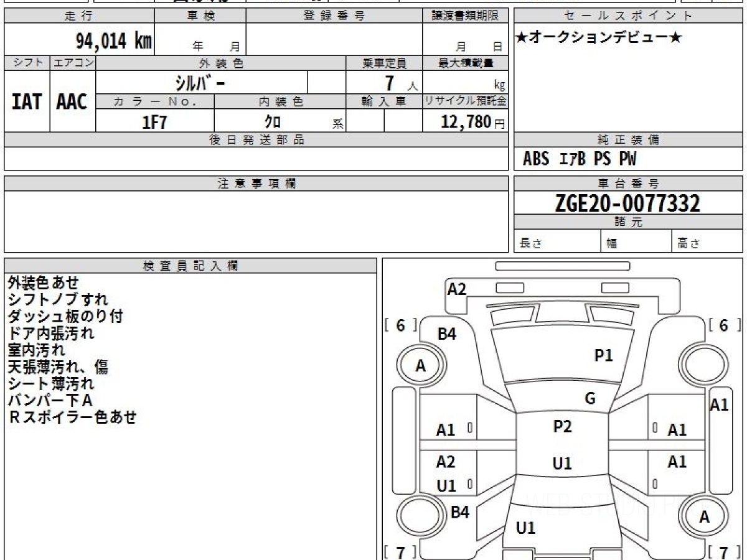
Task: Click the ★オークションデビュー★ sales note
Action: [598, 38]
